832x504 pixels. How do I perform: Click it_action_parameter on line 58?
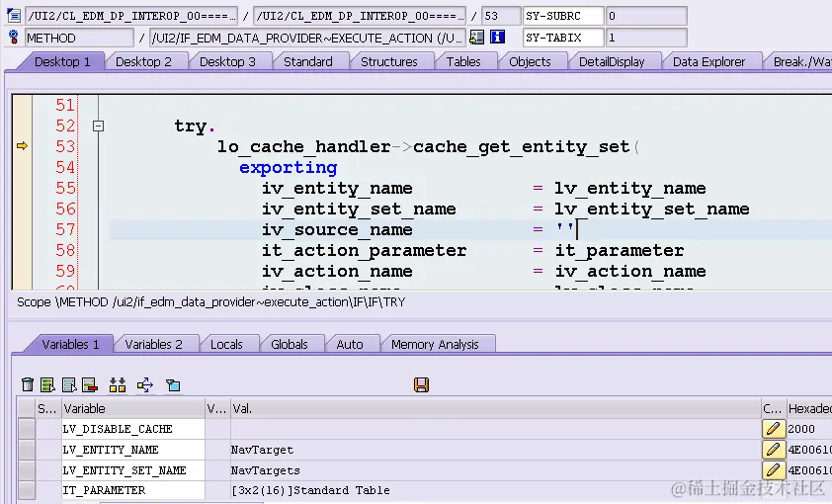pyautogui.click(x=364, y=250)
